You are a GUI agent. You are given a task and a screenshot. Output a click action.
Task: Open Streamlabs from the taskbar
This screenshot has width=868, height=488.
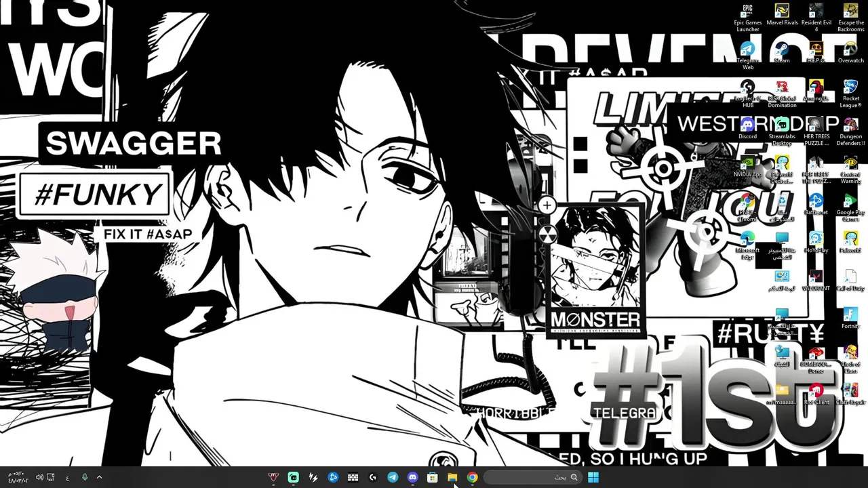coord(294,477)
